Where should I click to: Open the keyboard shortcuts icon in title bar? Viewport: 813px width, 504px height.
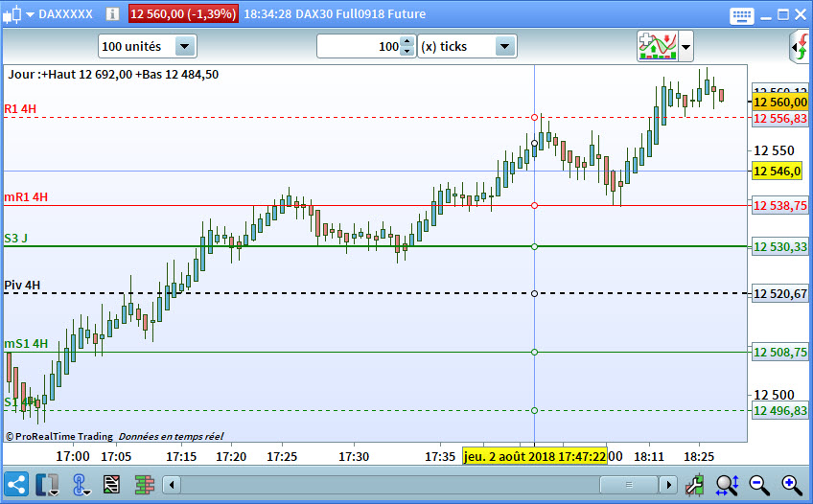741,15
